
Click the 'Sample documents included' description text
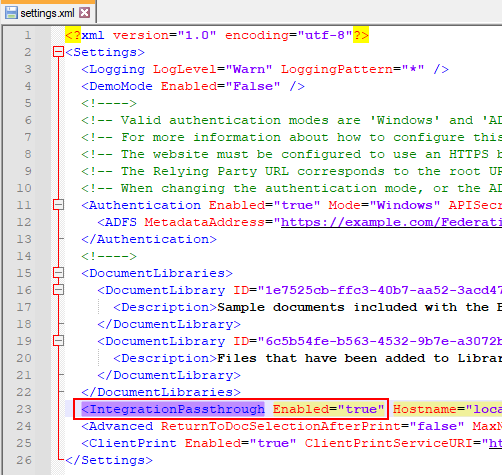[x=359, y=307]
